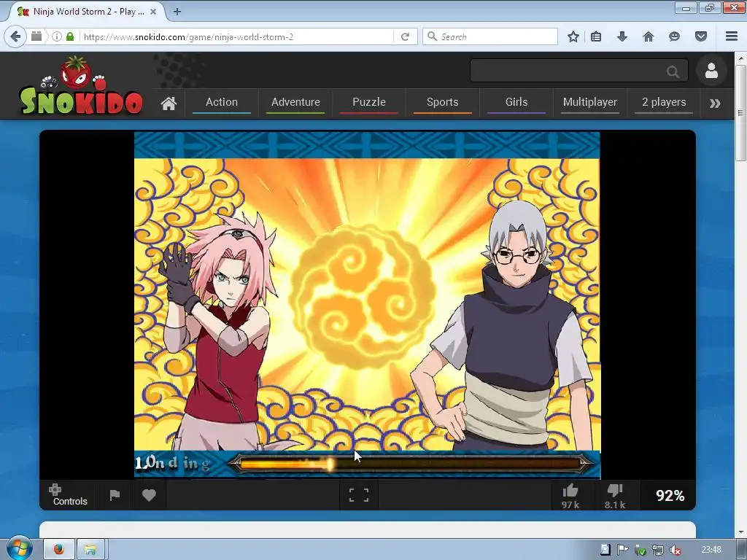Image resolution: width=747 pixels, height=560 pixels.
Task: Enter fullscreen mode for the game
Action: coord(359,495)
